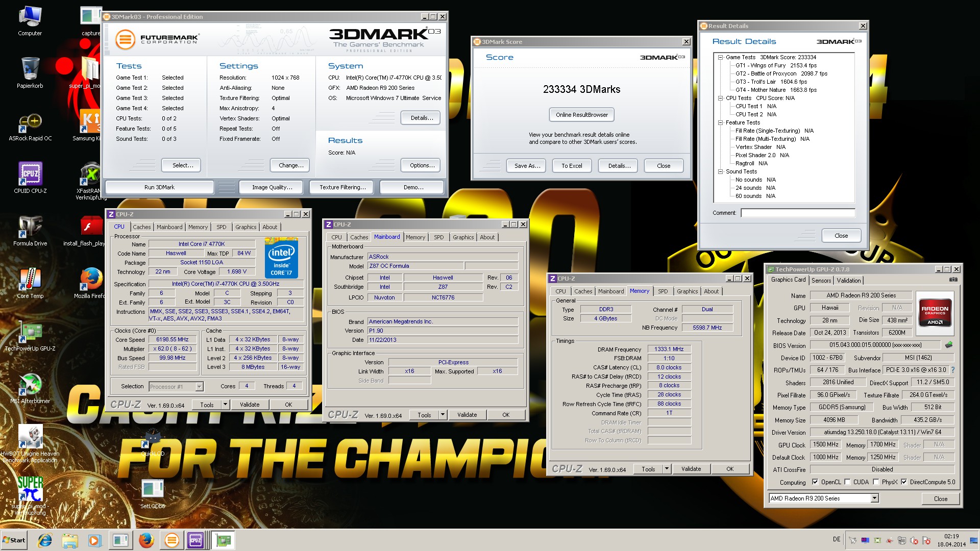Image resolution: width=980 pixels, height=551 pixels.
Task: Open Windows Media Player on taskbar
Action: (95, 540)
